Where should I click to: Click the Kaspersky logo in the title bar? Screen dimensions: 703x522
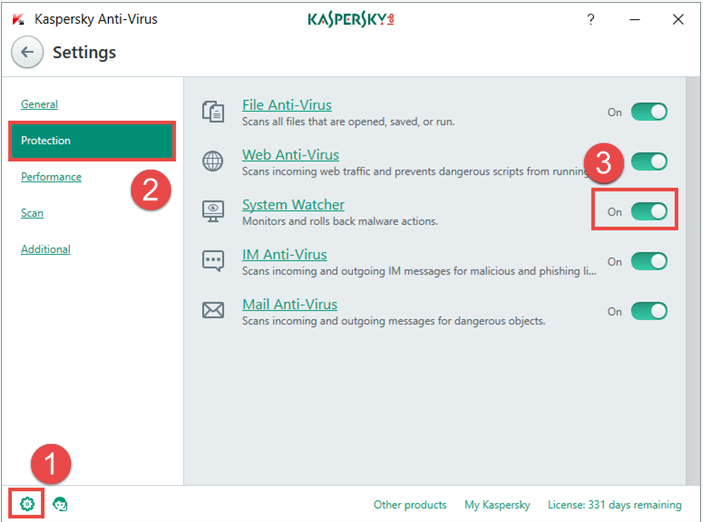point(351,19)
